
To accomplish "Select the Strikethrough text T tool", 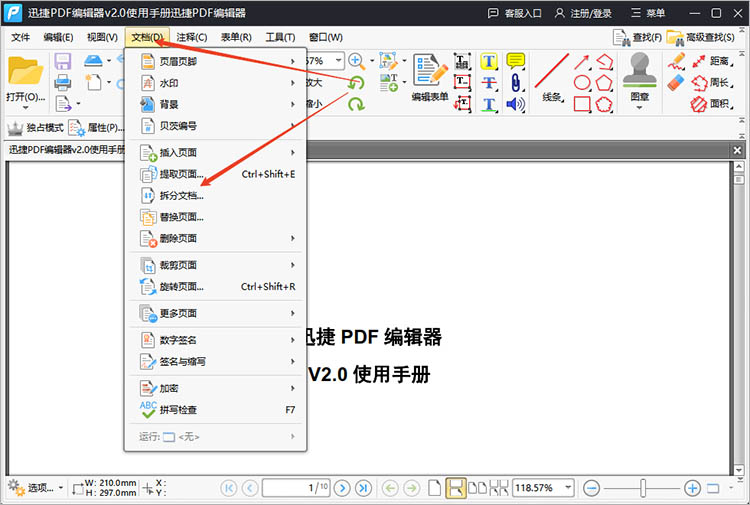I will click(489, 83).
